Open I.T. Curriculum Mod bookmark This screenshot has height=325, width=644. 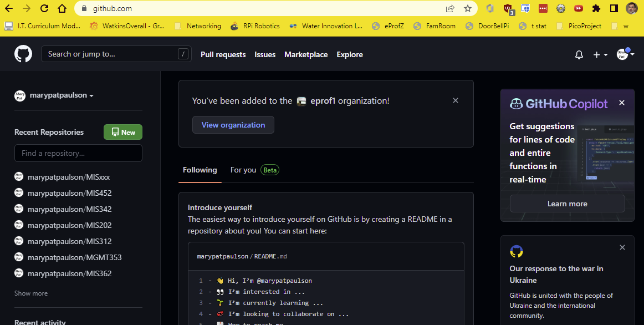pyautogui.click(x=42, y=26)
